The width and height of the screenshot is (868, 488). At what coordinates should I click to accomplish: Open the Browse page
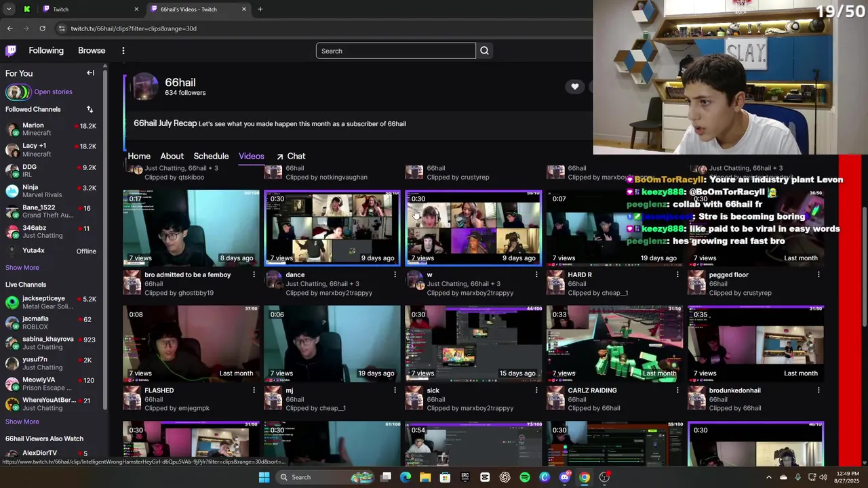click(92, 51)
